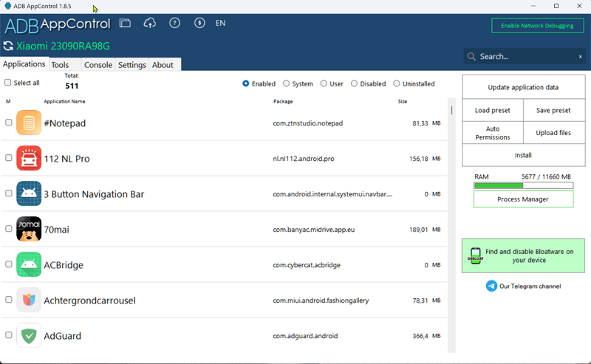Open Our Telegram channel link
The height and width of the screenshot is (364, 591).
(x=530, y=286)
